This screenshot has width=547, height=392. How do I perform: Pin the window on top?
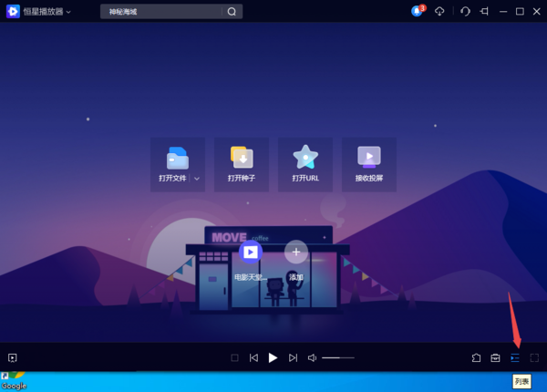point(484,12)
